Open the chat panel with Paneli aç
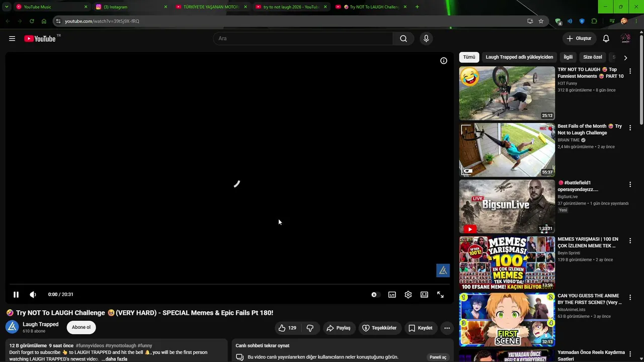644x362 pixels. point(438,357)
